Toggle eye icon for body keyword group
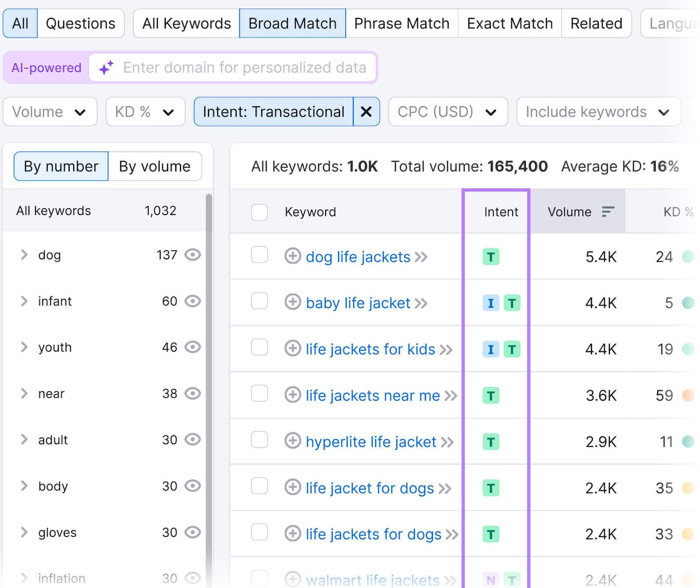700x588 pixels. click(192, 486)
